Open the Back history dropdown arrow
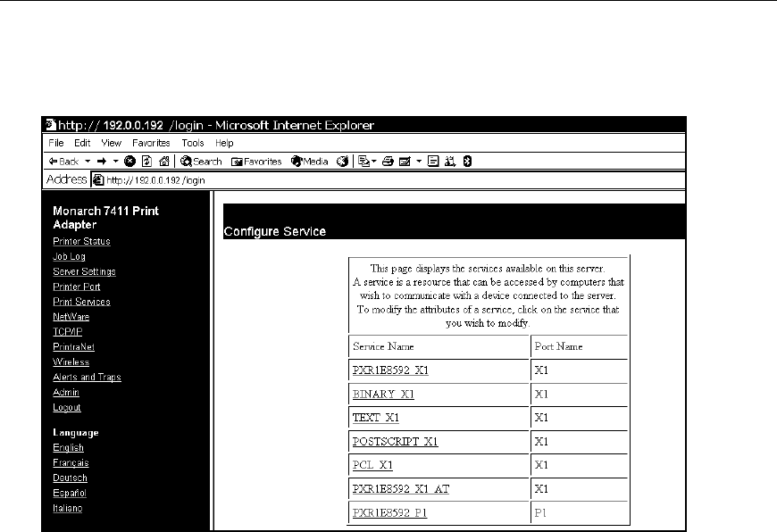Screen dimensions: 777x532 pyautogui.click(x=88, y=162)
